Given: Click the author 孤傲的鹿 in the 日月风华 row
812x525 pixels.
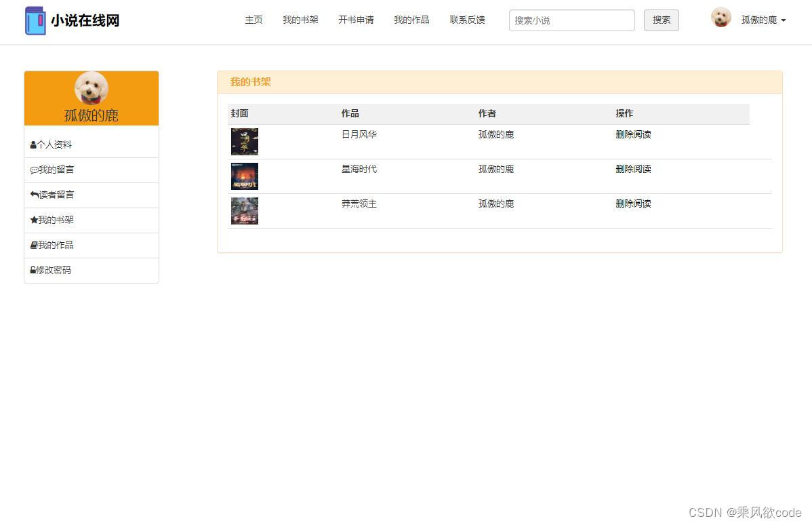Looking at the screenshot, I should (x=496, y=135).
